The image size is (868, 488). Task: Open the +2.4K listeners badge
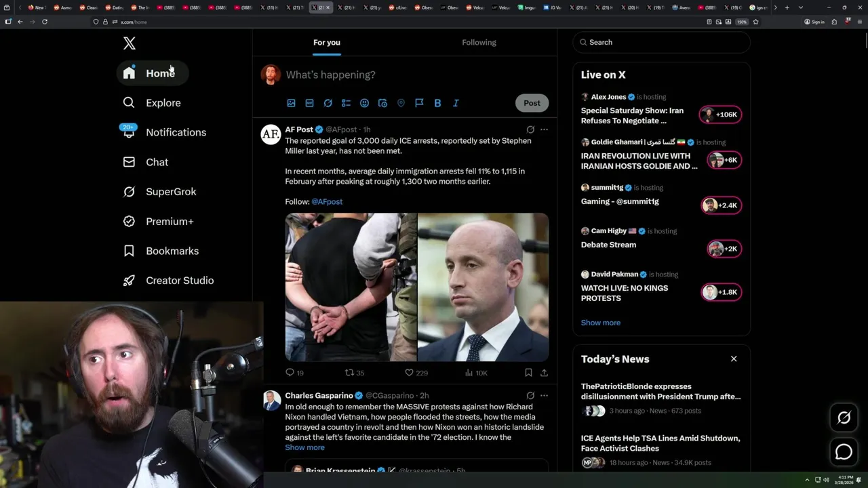pyautogui.click(x=721, y=205)
